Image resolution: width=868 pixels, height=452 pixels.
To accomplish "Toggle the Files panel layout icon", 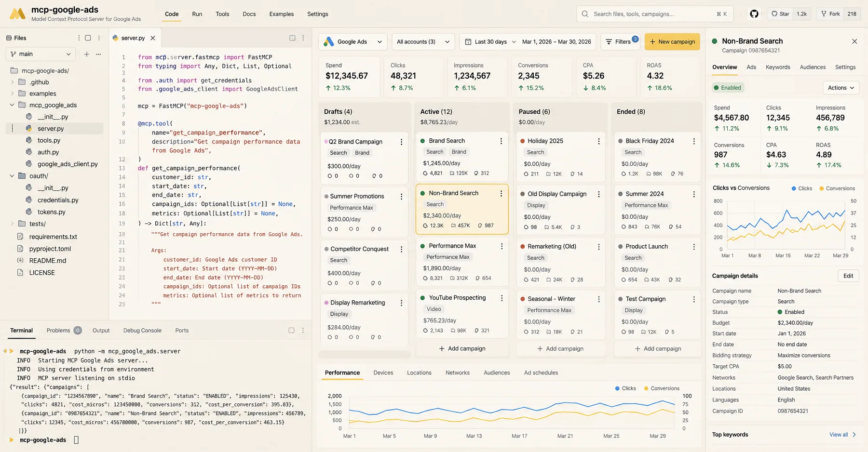I will coord(88,38).
